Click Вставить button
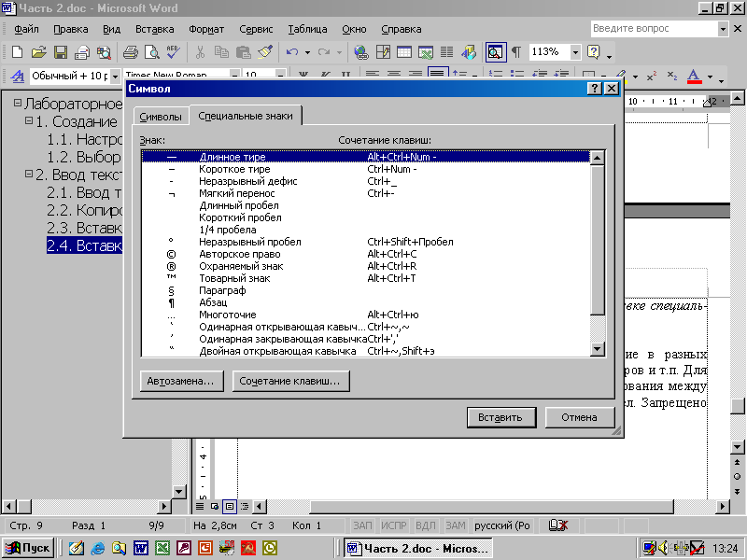The height and width of the screenshot is (560, 747). 501,417
